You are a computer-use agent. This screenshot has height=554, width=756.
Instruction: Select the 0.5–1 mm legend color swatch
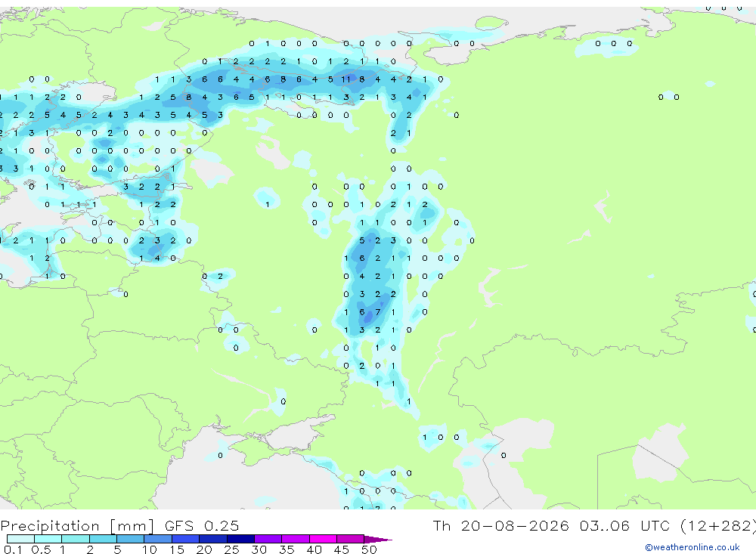tap(48, 539)
